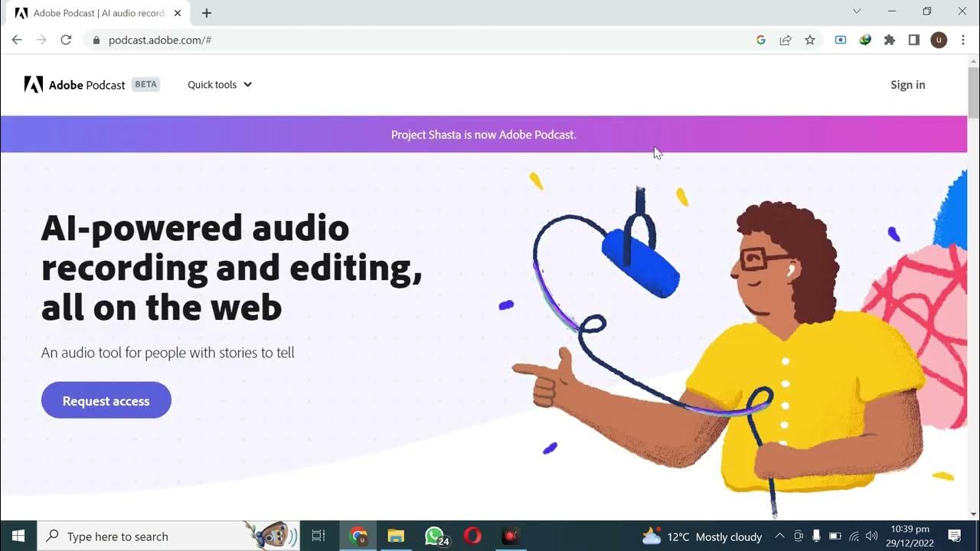
Task: Click the Type here to search box
Action: (168, 536)
